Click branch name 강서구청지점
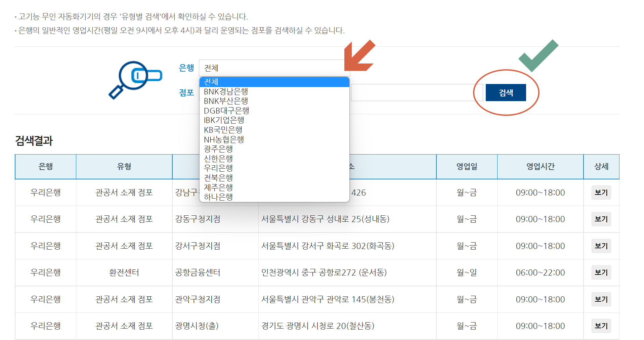The height and width of the screenshot is (340, 644). tap(198, 246)
